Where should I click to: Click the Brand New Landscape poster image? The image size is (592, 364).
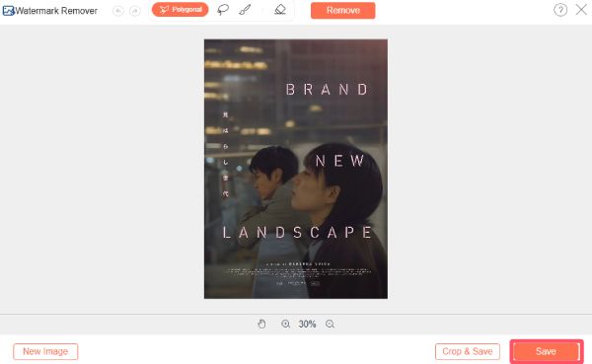(296, 169)
